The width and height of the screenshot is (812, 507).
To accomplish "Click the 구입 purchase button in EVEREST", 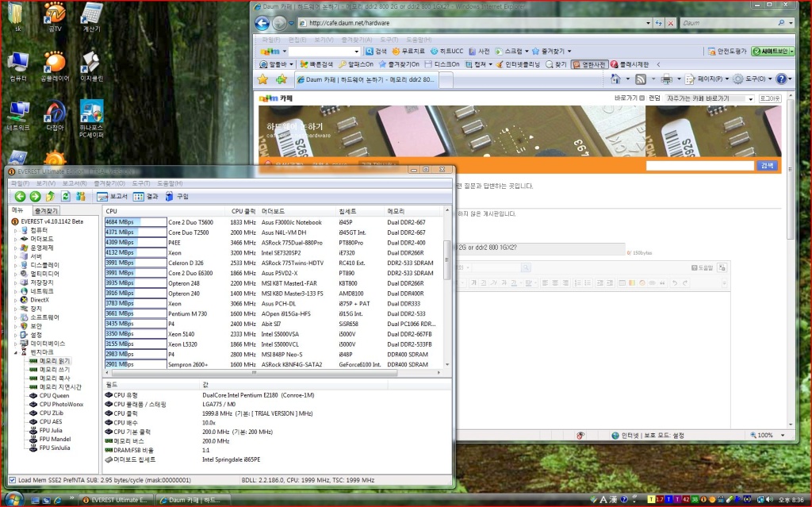I will (x=177, y=197).
